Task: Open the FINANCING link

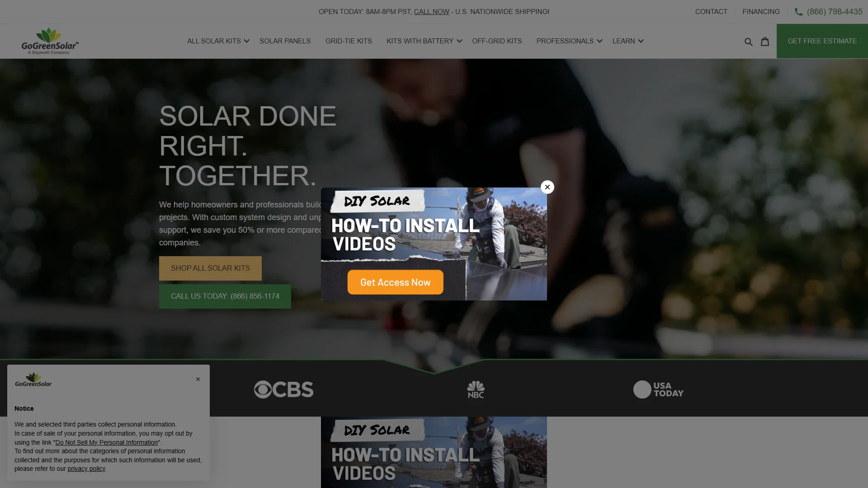Action: [761, 12]
